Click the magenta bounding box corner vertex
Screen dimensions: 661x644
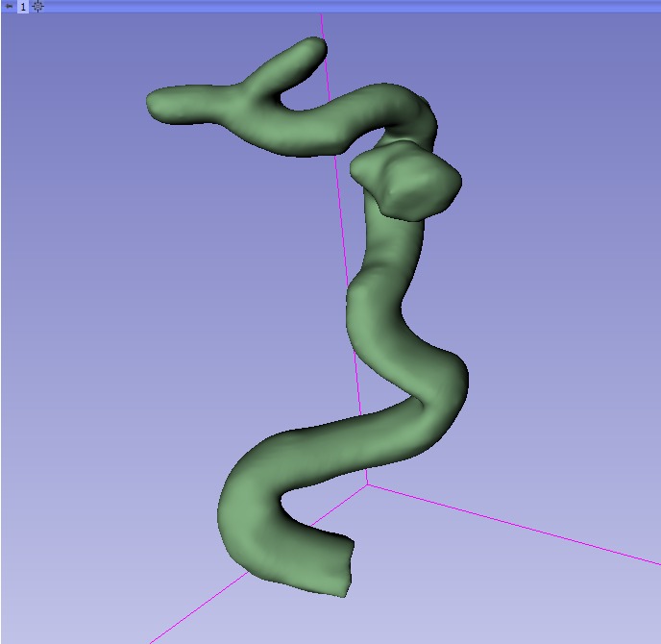(x=367, y=484)
